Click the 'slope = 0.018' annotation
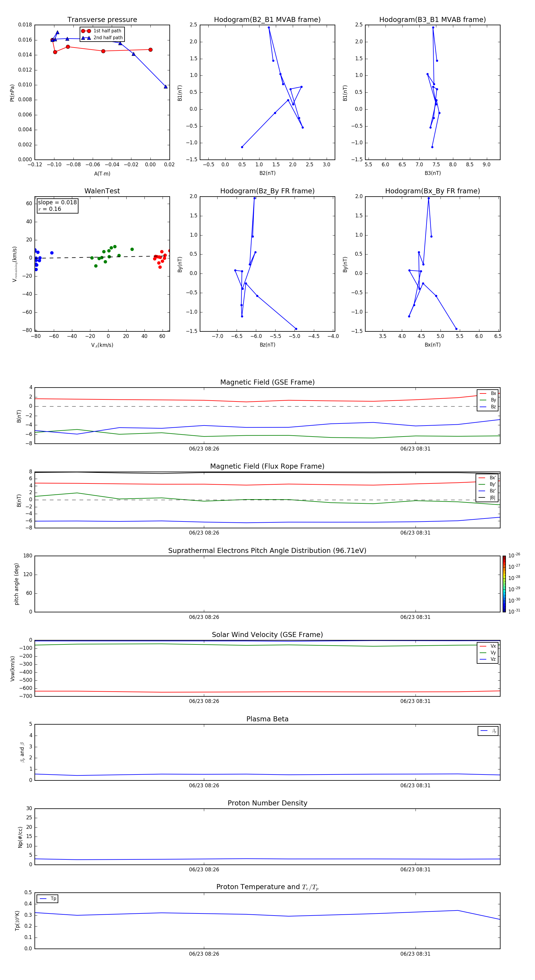The width and height of the screenshot is (535, 980). (57, 203)
